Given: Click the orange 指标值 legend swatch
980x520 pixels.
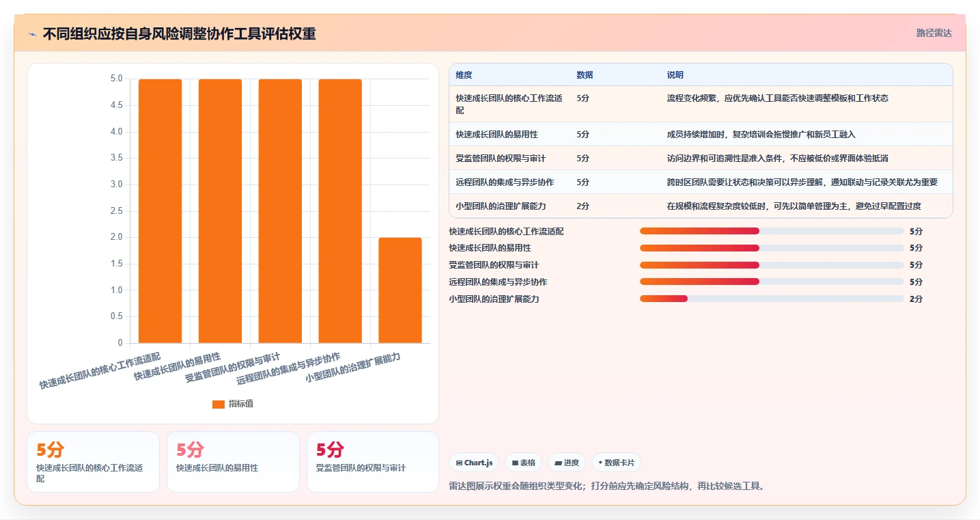Looking at the screenshot, I should point(219,405).
